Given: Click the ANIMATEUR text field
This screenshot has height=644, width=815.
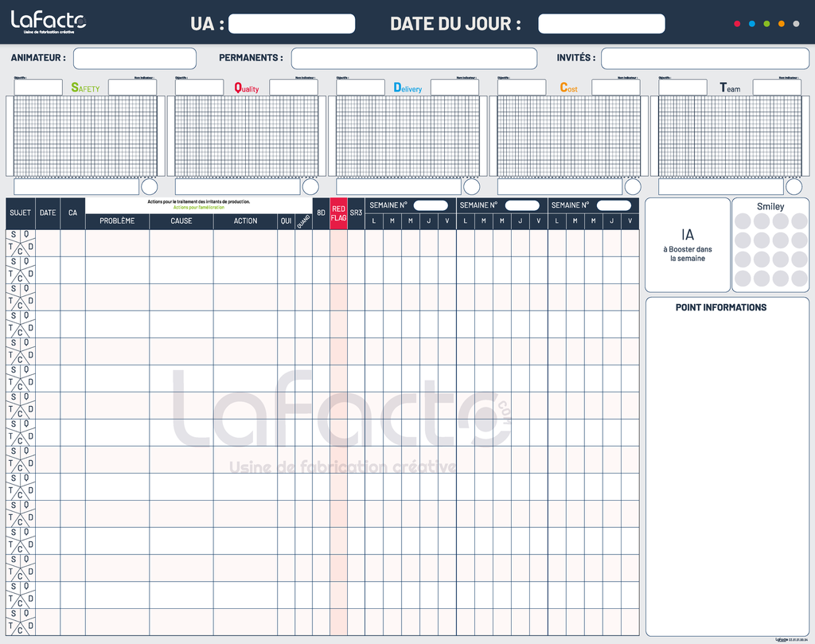Looking at the screenshot, I should (135, 58).
